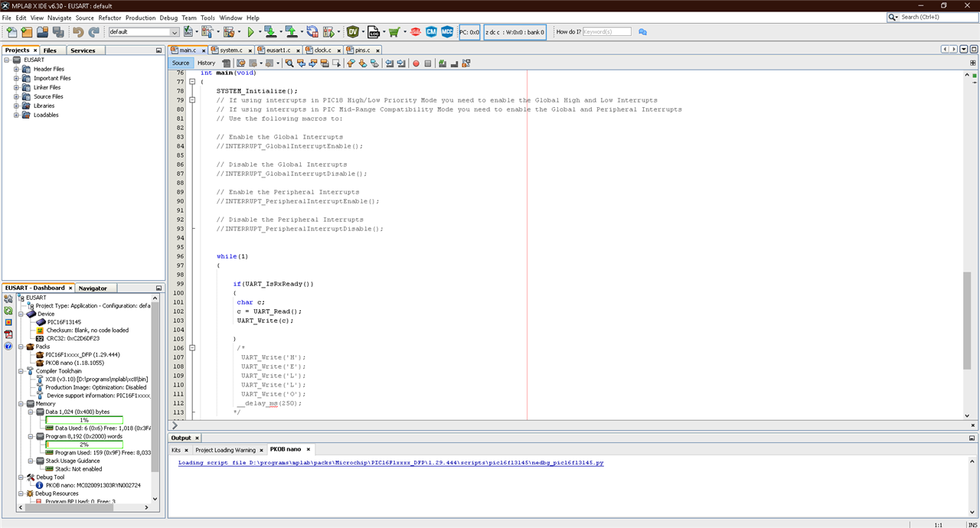Click the PDF datasheet icon in dashboard sidebar
This screenshot has width=980, height=528.
8,334
